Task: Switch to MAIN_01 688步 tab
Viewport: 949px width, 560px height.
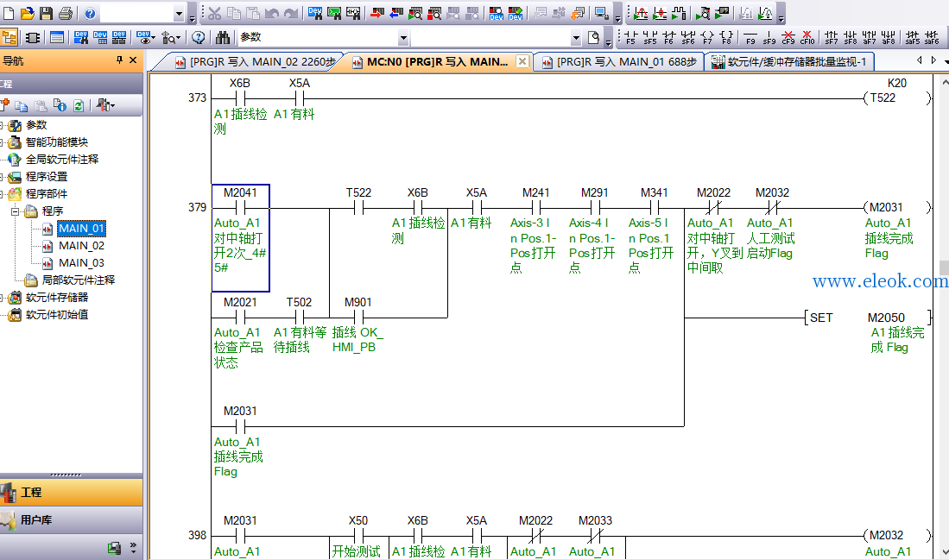Action: (x=619, y=61)
